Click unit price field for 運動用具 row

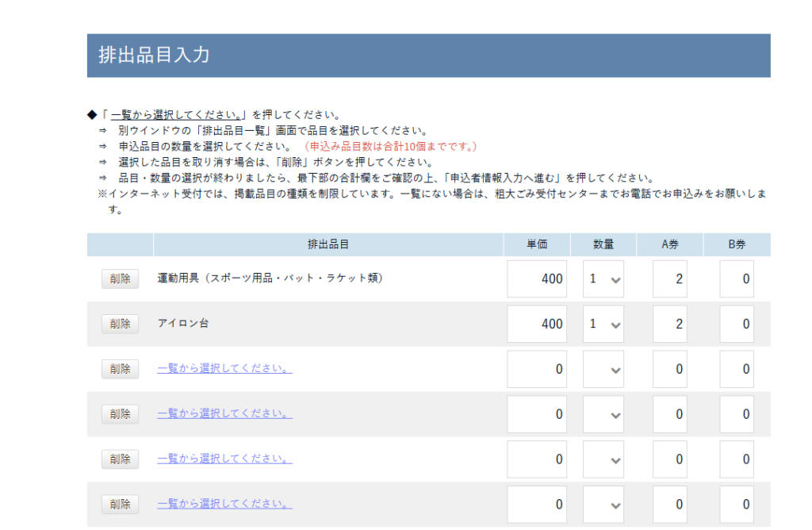click(x=537, y=278)
